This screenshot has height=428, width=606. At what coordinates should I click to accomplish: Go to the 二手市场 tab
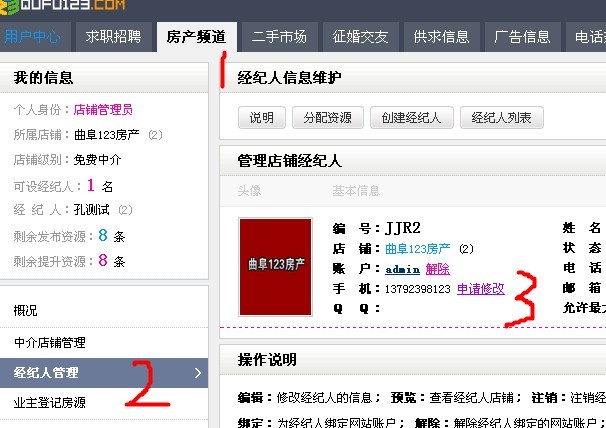(279, 37)
